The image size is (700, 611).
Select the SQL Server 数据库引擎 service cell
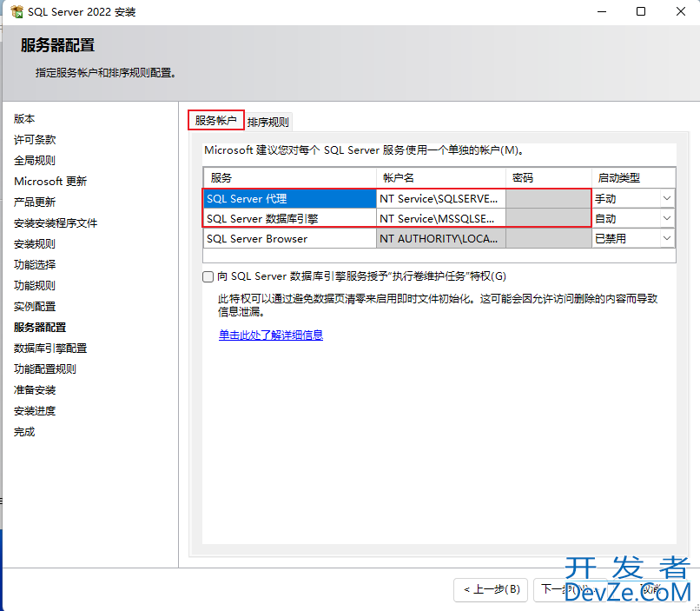pyautogui.click(x=290, y=218)
